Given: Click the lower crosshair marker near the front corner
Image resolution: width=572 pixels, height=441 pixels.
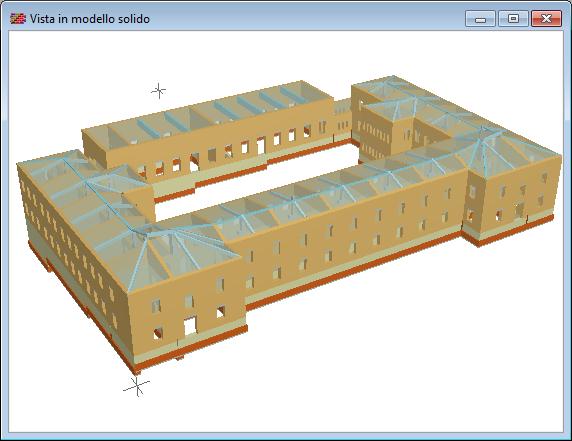Looking at the screenshot, I should pyautogui.click(x=136, y=386).
